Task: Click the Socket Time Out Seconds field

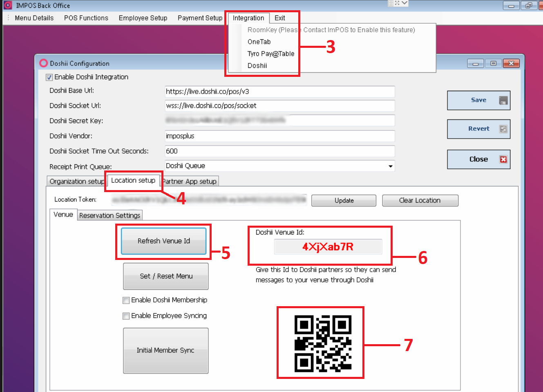Action: tap(280, 151)
